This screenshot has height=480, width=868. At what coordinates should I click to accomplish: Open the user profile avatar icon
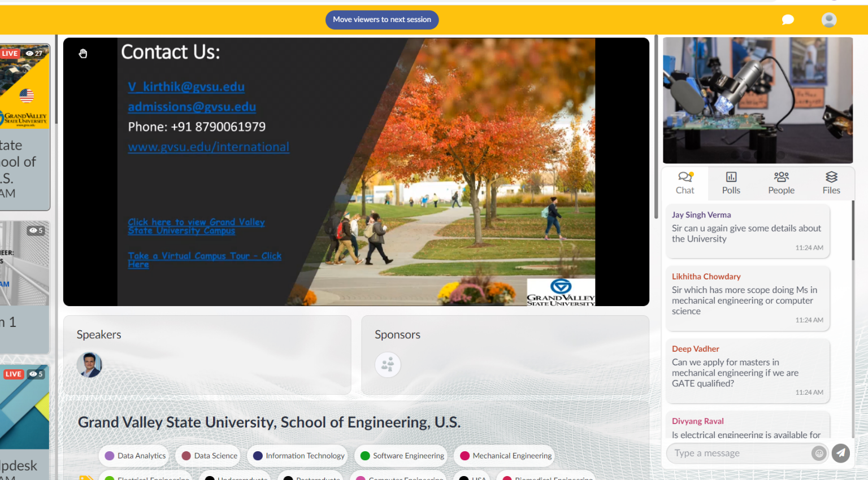coord(829,20)
